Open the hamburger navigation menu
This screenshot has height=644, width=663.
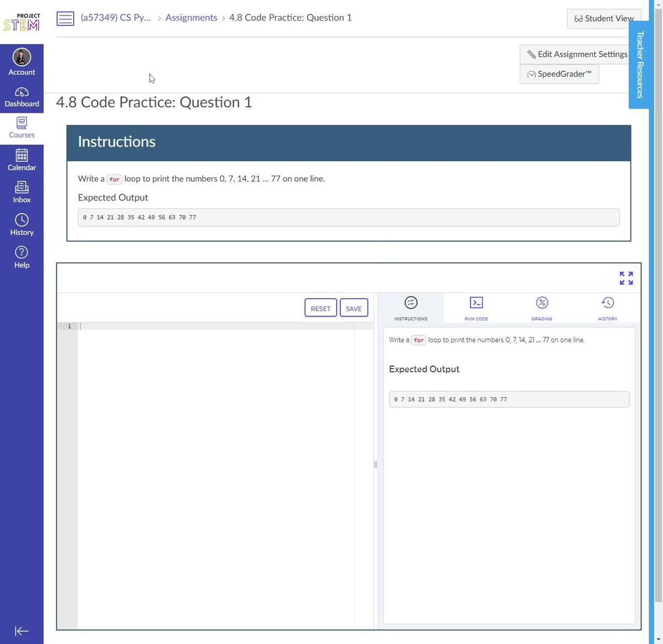[65, 18]
